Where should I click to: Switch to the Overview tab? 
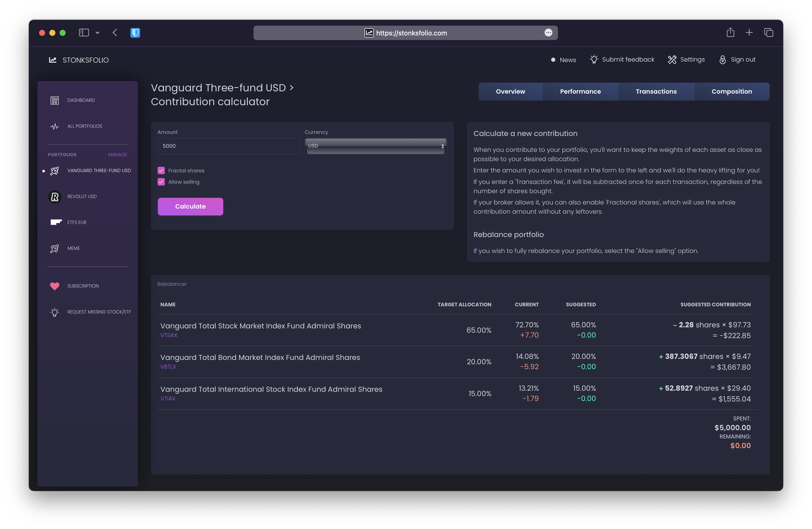click(510, 91)
